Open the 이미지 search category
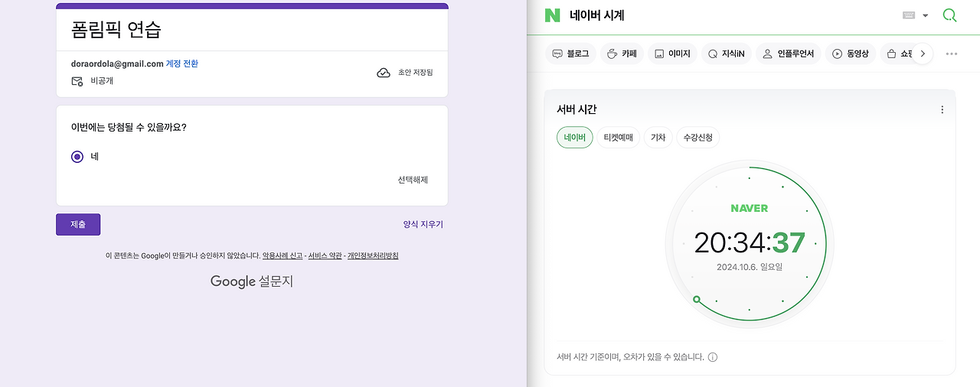980x387 pixels. (x=672, y=54)
